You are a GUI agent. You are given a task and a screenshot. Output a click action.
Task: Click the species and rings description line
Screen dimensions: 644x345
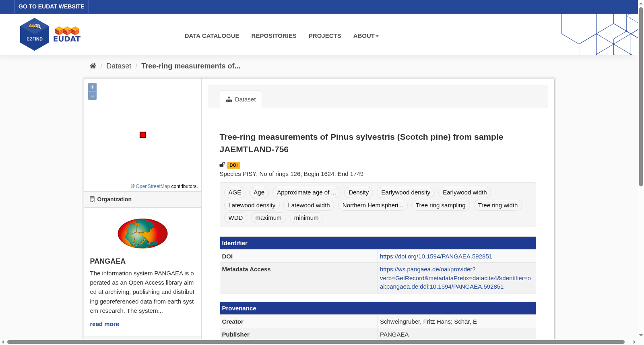[x=291, y=174]
